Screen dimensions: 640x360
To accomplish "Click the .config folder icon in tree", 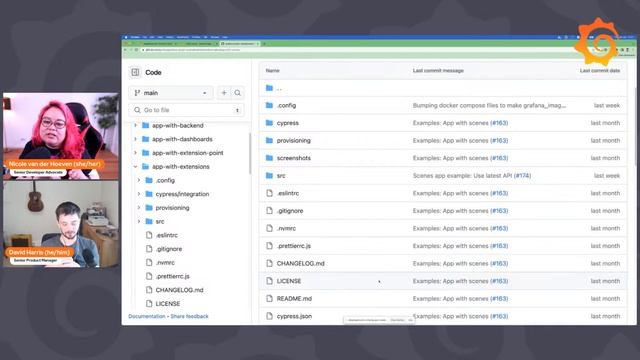I will click(149, 180).
